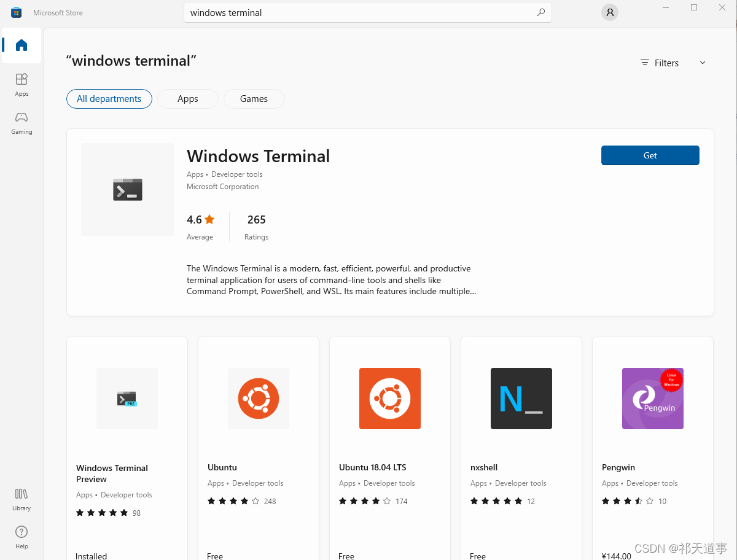Image resolution: width=737 pixels, height=560 pixels.
Task: Minimize the Microsoft Store window
Action: 666,7
